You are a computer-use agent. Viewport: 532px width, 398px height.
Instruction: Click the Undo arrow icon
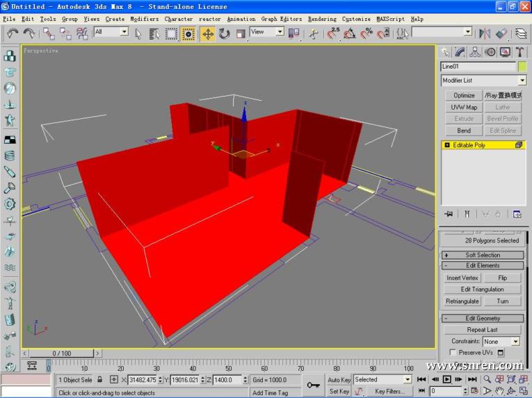coord(13,33)
